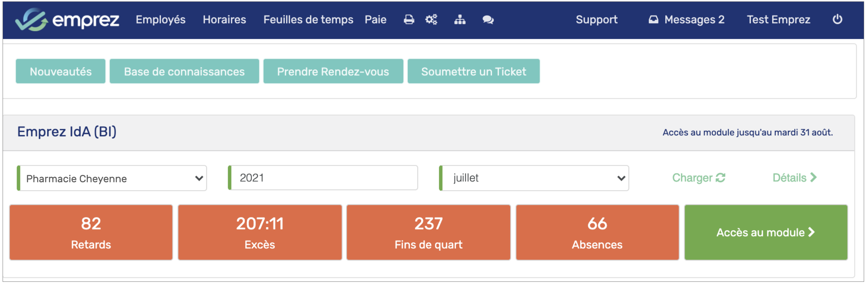Screen dimensions: 868x286
Task: Open the Employés menu
Action: point(160,19)
